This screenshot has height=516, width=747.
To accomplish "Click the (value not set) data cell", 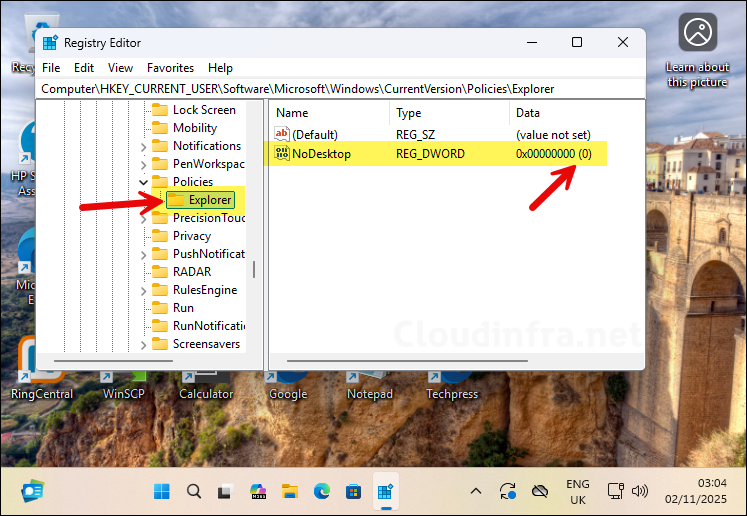I will (553, 135).
